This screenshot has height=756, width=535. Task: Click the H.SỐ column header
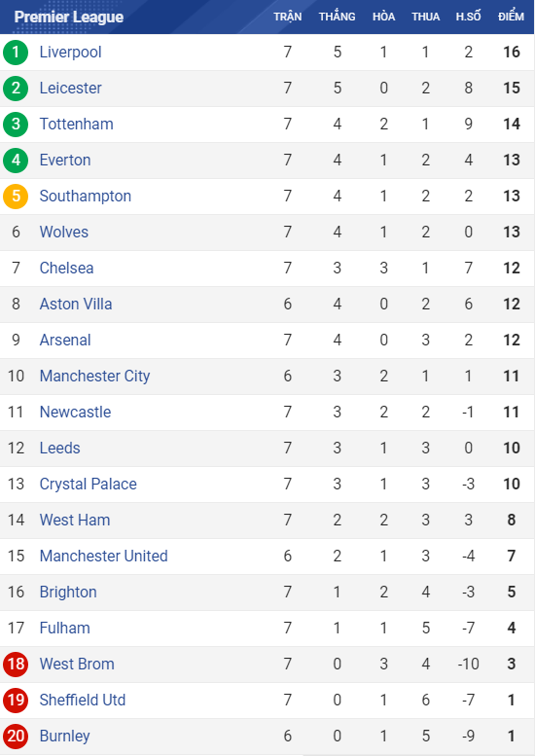(468, 17)
